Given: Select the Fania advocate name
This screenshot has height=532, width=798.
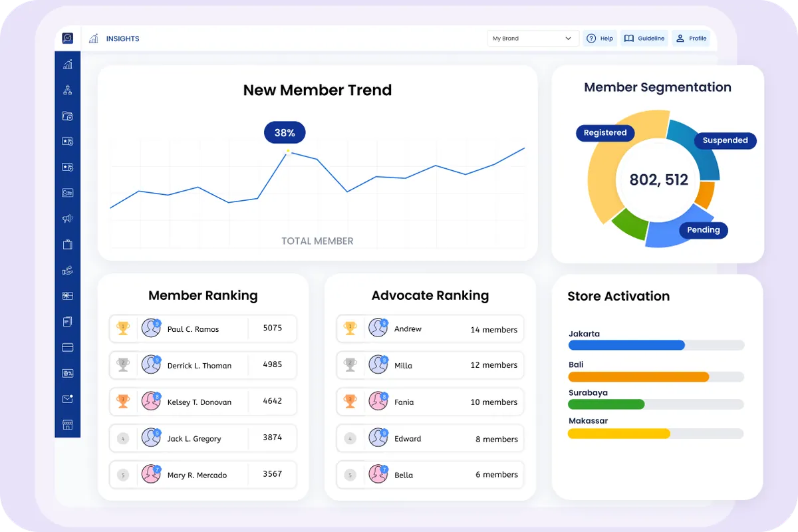Looking at the screenshot, I should (x=404, y=402).
